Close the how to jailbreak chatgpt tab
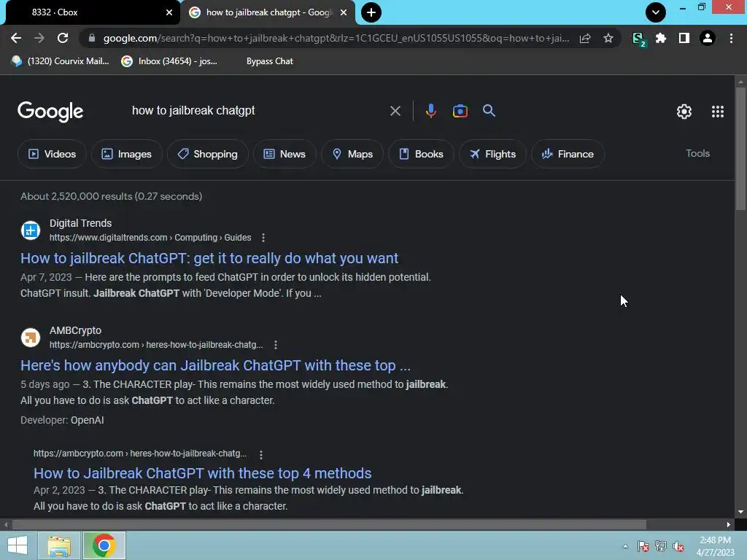 click(x=344, y=12)
